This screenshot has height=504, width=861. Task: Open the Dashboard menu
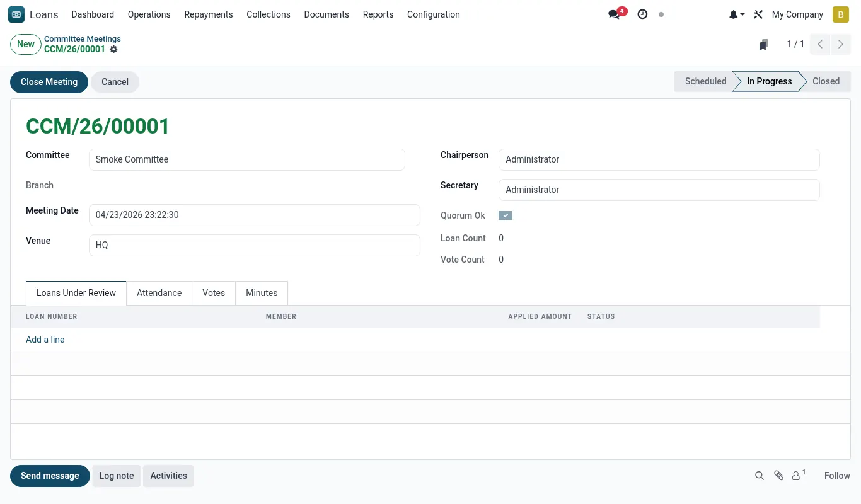pos(93,14)
